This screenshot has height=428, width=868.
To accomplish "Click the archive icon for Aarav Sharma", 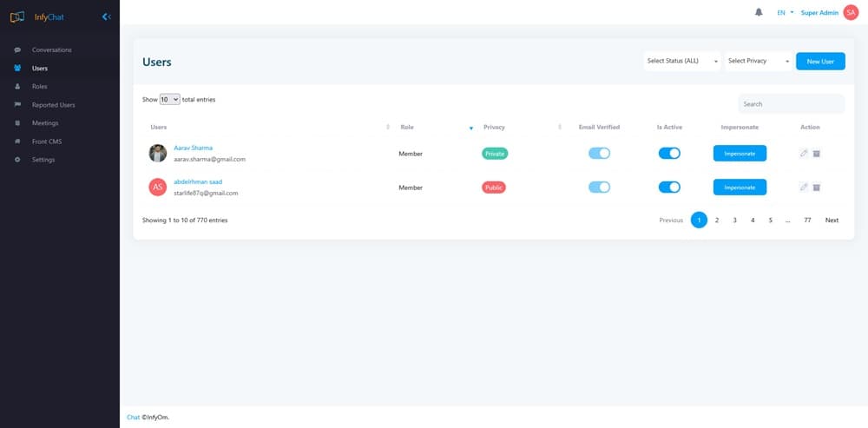I will point(817,154).
